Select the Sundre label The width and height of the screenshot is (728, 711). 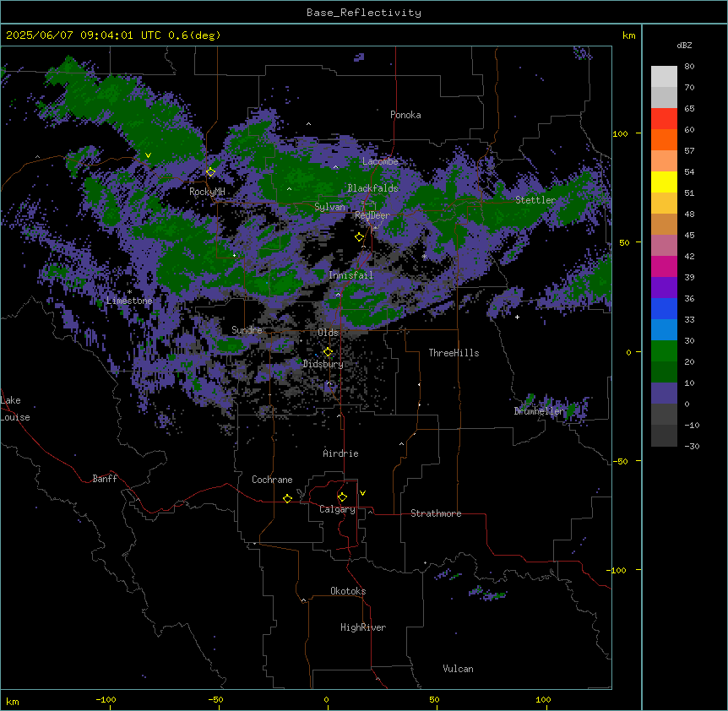tap(247, 330)
